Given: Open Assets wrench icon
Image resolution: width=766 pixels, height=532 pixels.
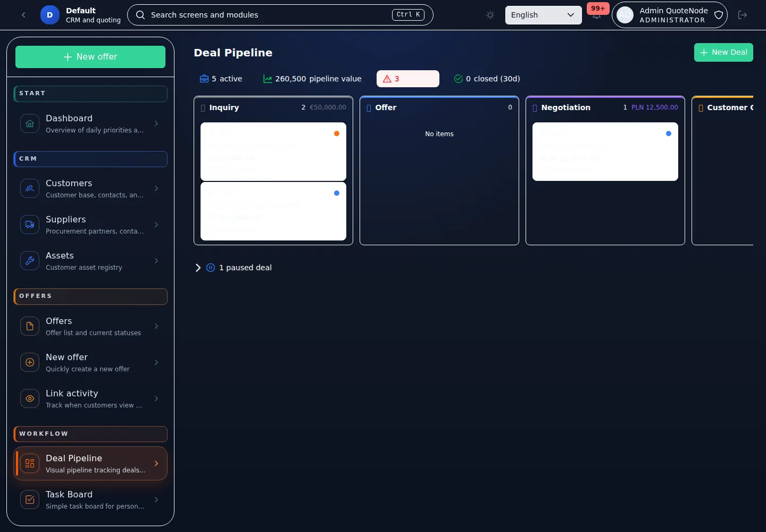Looking at the screenshot, I should click(x=30, y=261).
